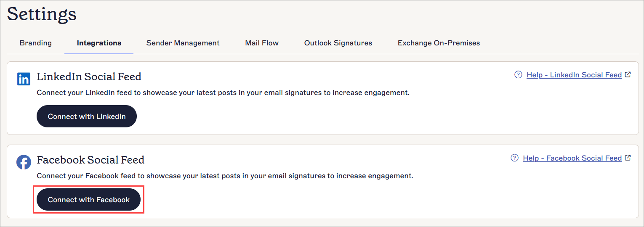Click external link icon after LinkedIn help
Screen dimensions: 644x227
(x=628, y=75)
